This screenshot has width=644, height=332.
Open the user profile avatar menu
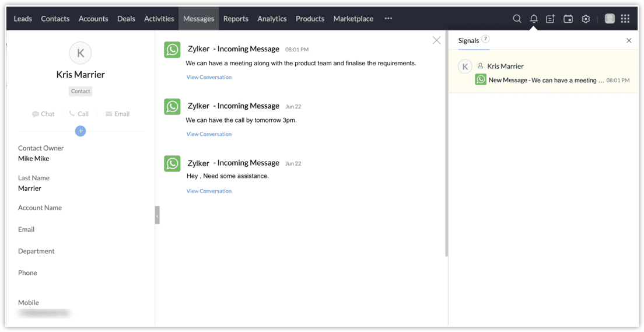coord(610,19)
